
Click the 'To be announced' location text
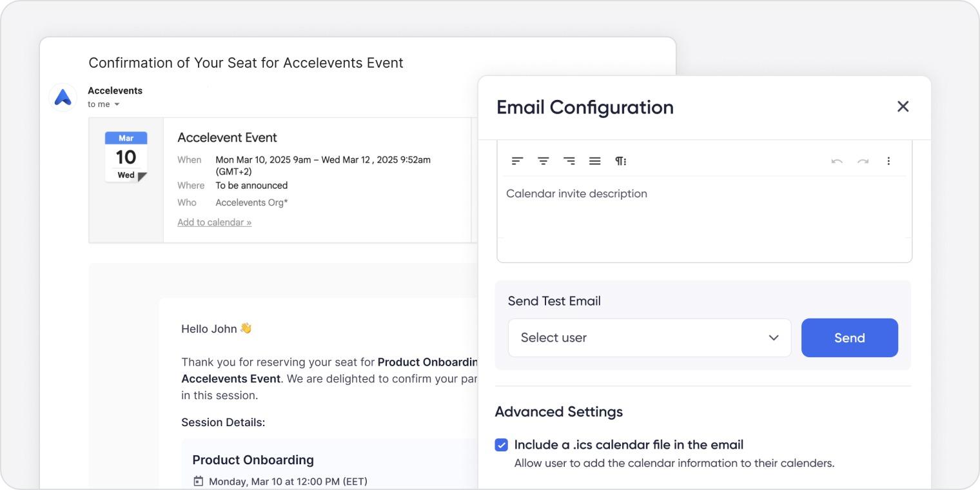tap(251, 186)
